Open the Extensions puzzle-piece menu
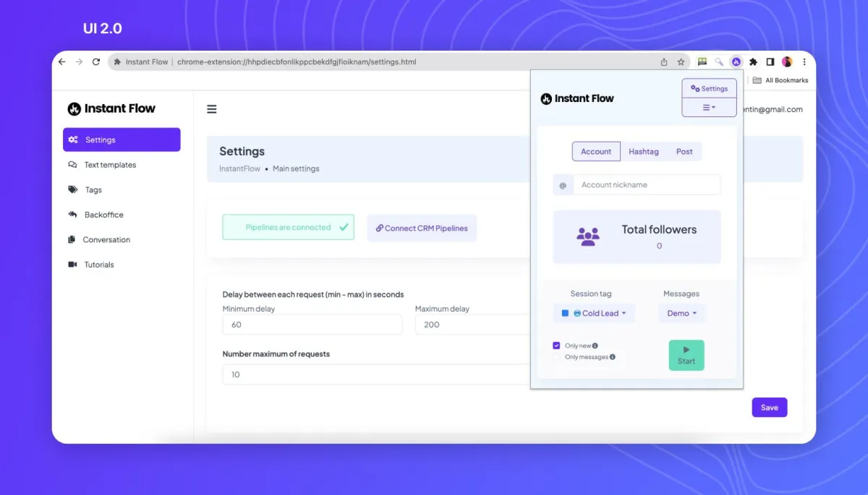 click(753, 62)
